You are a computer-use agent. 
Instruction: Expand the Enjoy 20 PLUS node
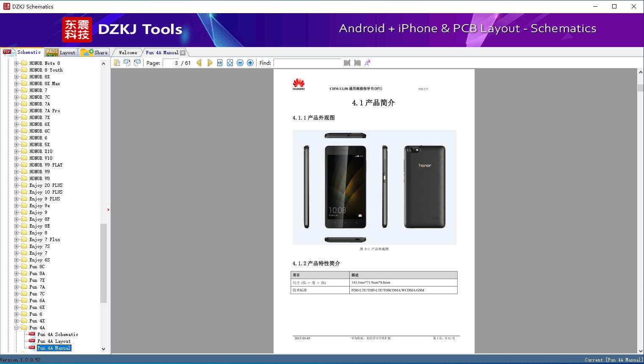17,185
